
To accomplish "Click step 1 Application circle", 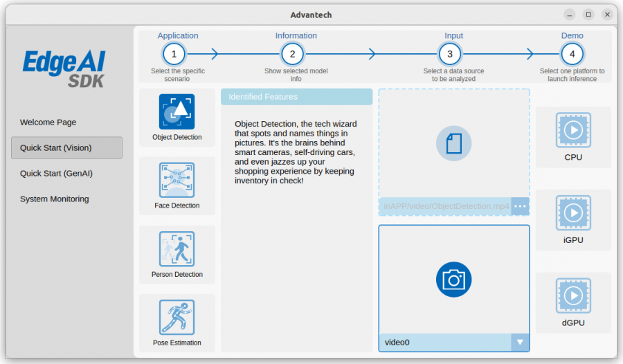I will [174, 54].
